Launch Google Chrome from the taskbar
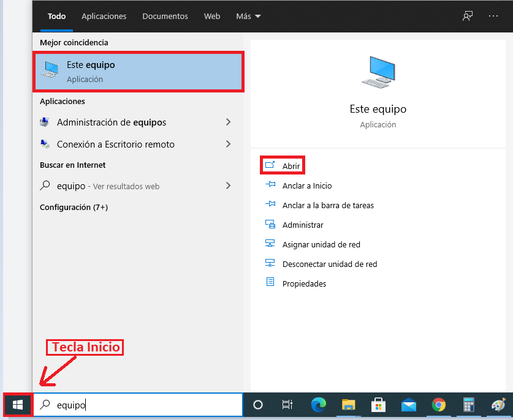This screenshot has height=420, width=513. (x=438, y=405)
